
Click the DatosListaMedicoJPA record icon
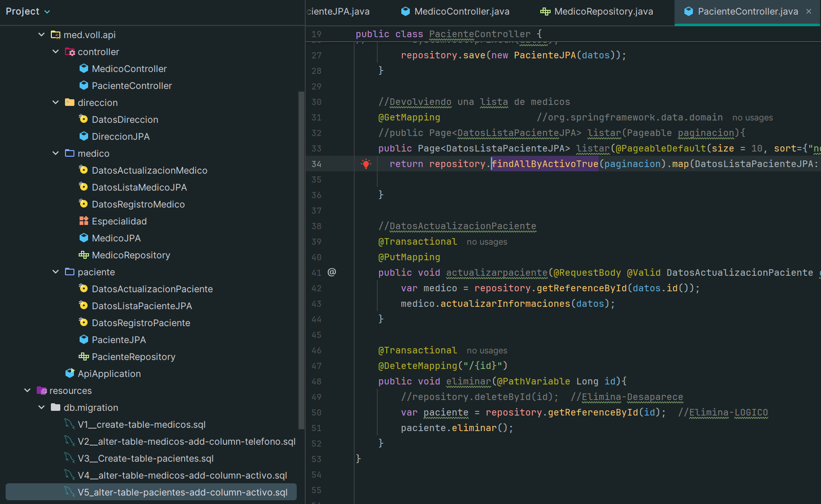point(84,187)
